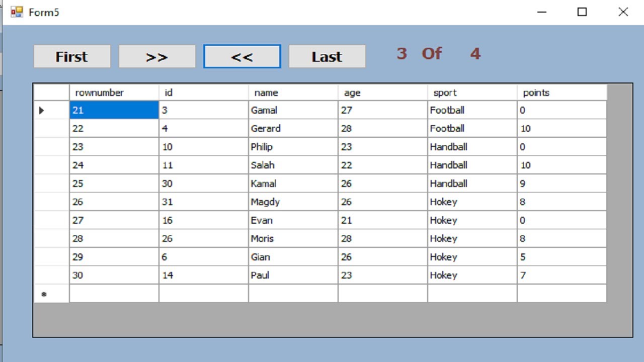Click Kamal's id cell 30
The image size is (644, 362).
click(x=204, y=184)
